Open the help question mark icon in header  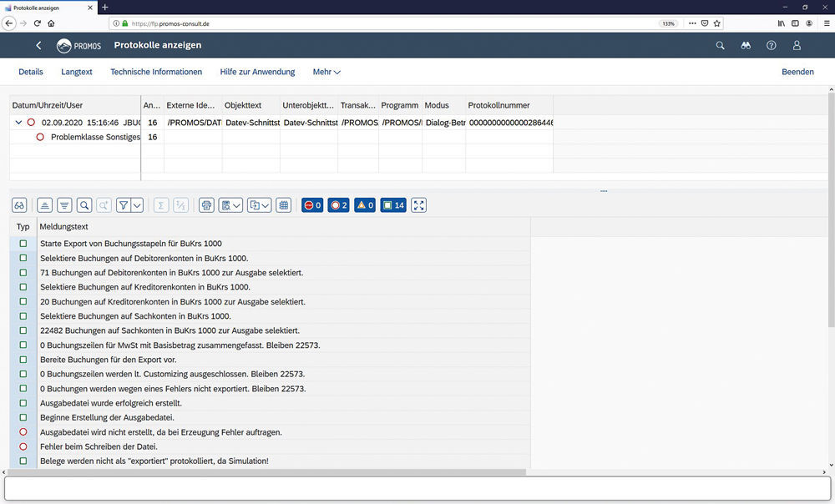[x=772, y=45]
